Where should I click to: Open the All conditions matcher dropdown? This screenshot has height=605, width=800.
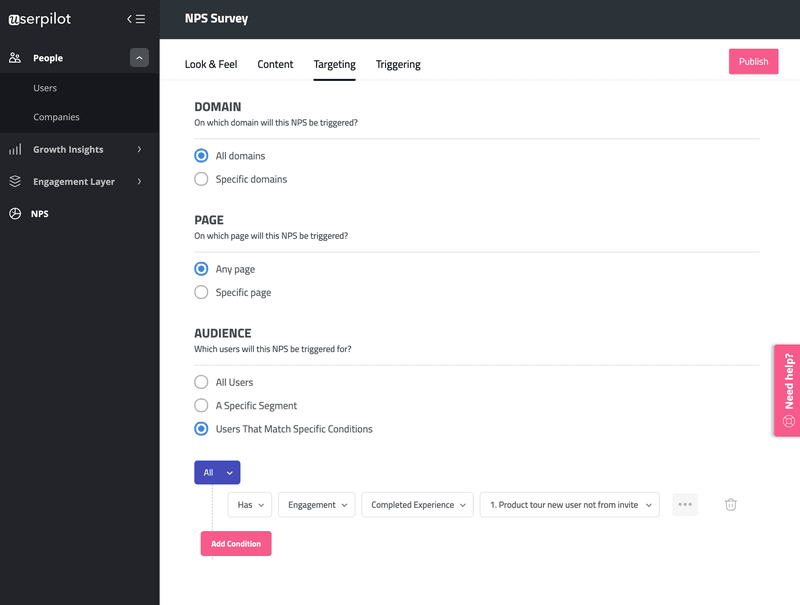pyautogui.click(x=217, y=472)
